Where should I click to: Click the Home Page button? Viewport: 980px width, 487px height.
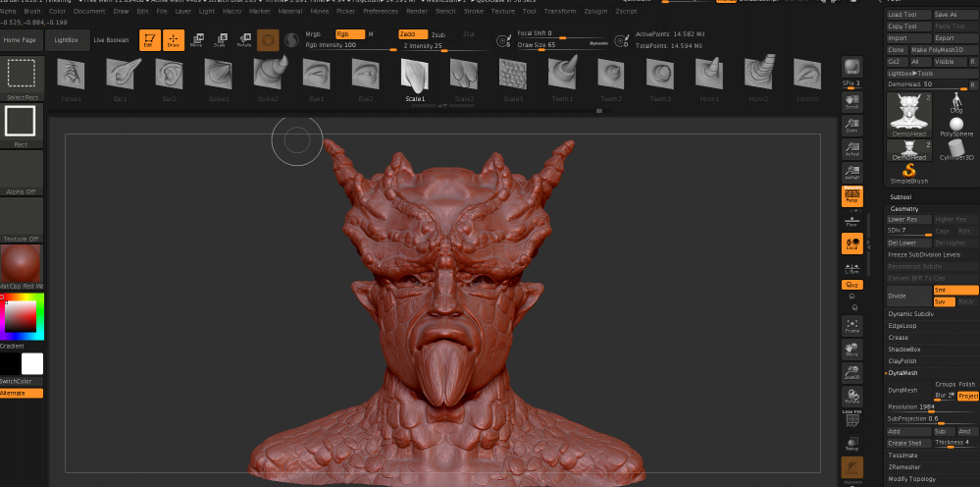(x=22, y=40)
